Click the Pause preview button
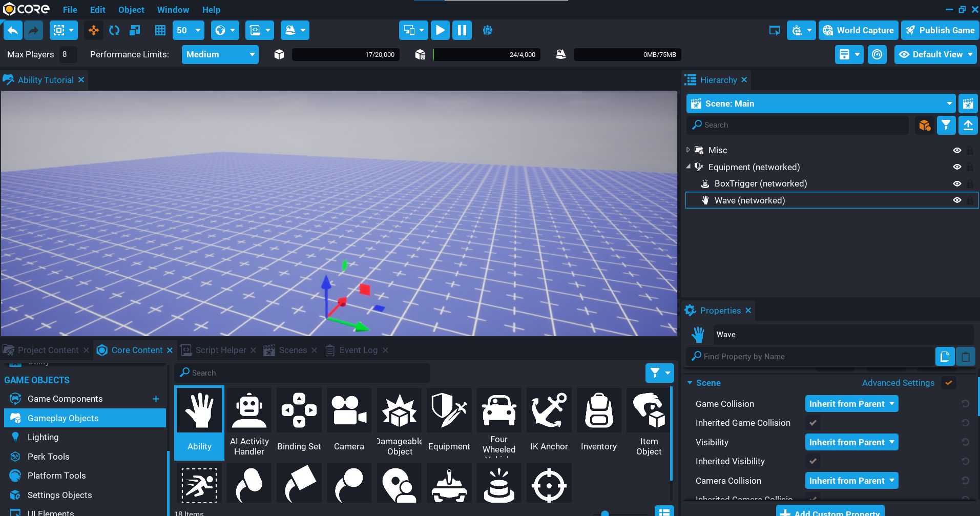980x516 pixels. tap(462, 30)
